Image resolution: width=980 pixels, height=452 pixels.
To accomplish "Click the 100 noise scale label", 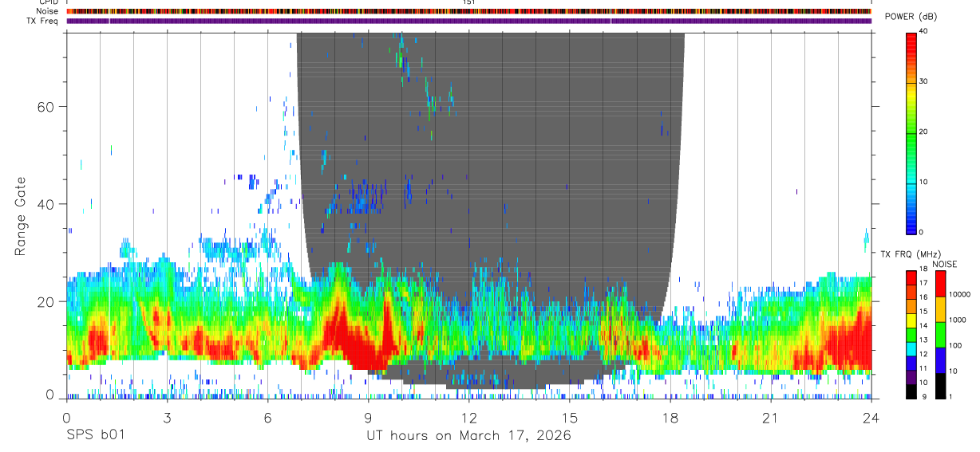I will coord(956,345).
